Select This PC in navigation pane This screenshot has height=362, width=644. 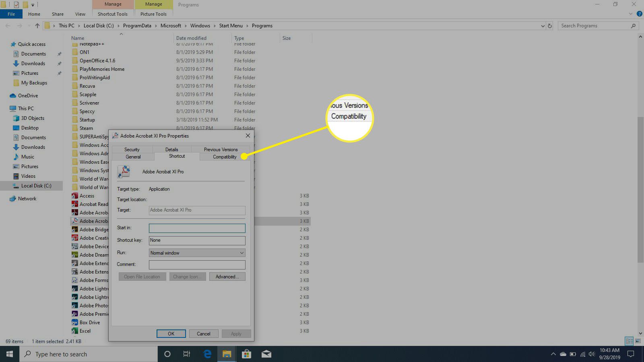[x=26, y=109]
